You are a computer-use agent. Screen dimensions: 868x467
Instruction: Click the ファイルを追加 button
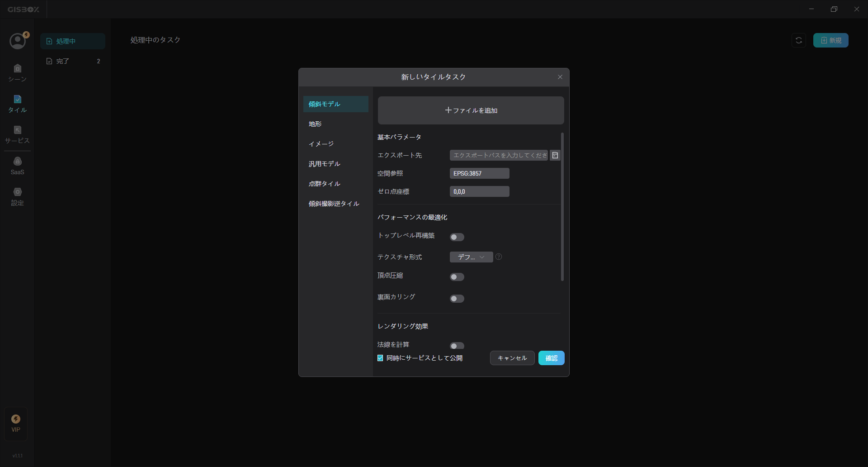tap(471, 110)
